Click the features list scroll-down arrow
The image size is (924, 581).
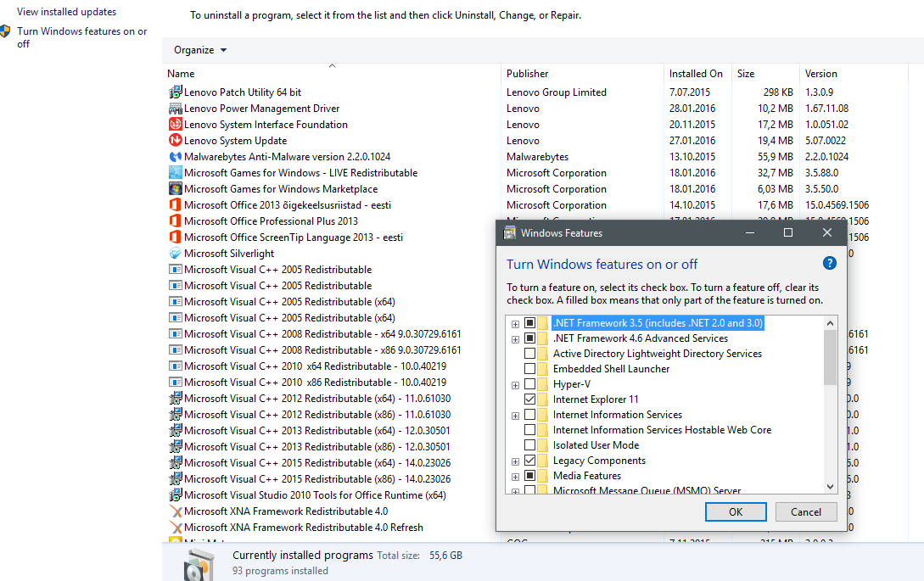pyautogui.click(x=830, y=487)
